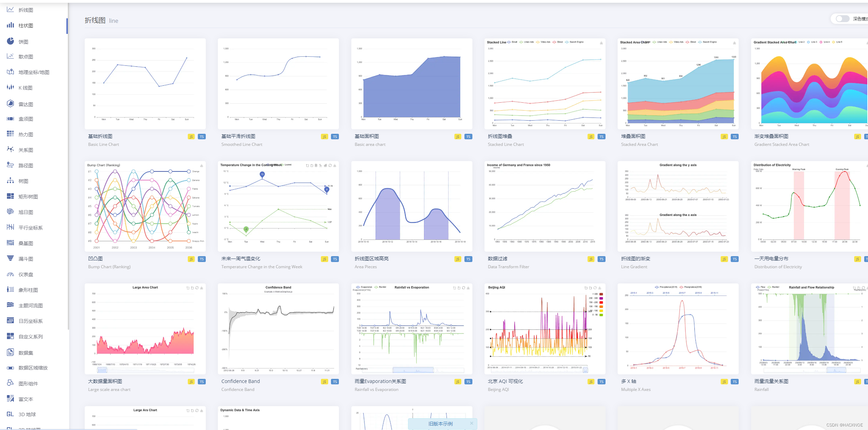The image size is (868, 430).
Task: Click TS button for 数据过滤
Action: (601, 259)
